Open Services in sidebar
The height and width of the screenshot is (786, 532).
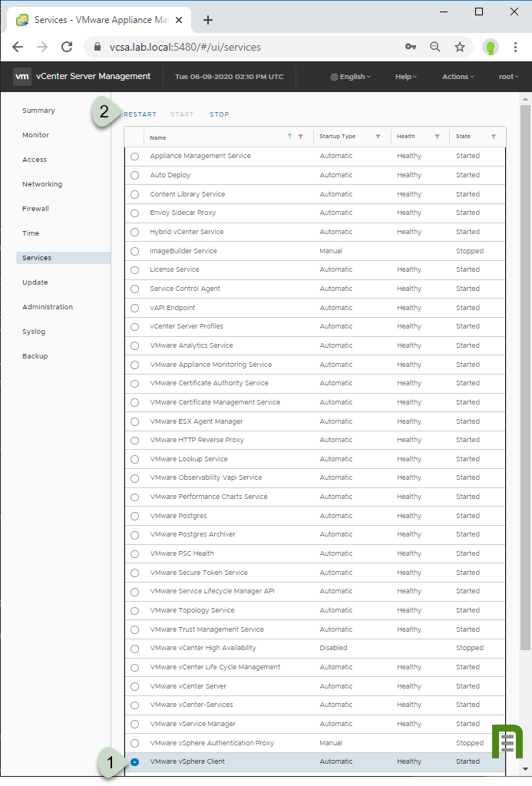click(x=63, y=258)
